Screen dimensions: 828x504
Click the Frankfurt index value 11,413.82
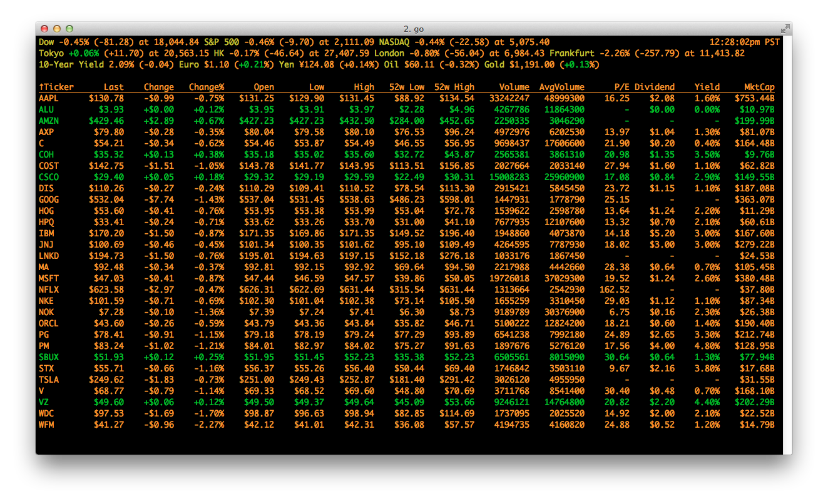pyautogui.click(x=722, y=53)
